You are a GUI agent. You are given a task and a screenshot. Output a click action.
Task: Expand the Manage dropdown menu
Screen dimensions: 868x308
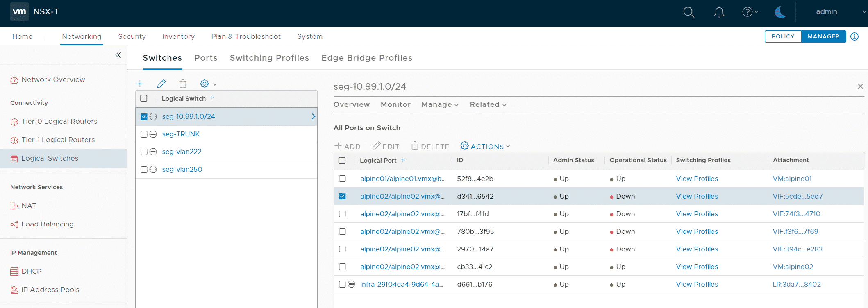(440, 105)
